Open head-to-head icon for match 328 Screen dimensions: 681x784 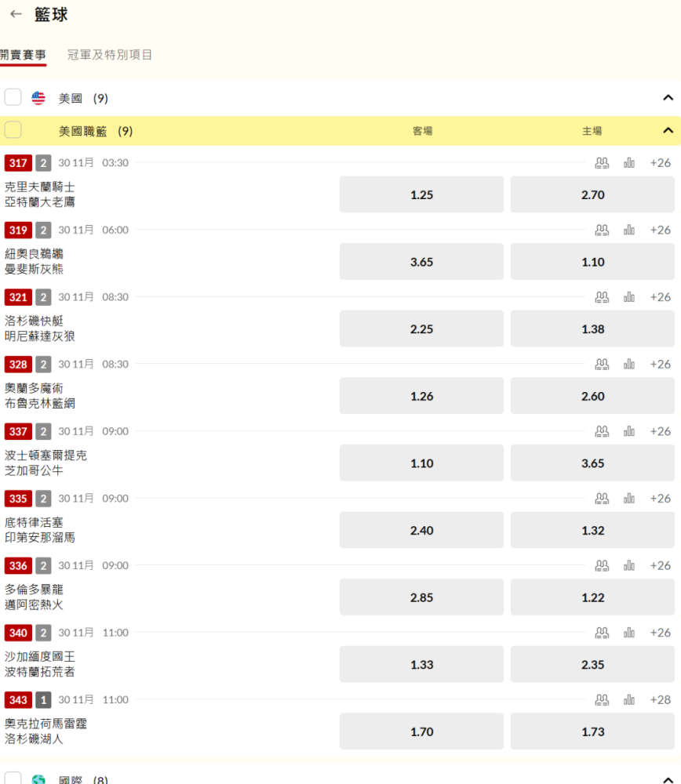click(x=602, y=364)
